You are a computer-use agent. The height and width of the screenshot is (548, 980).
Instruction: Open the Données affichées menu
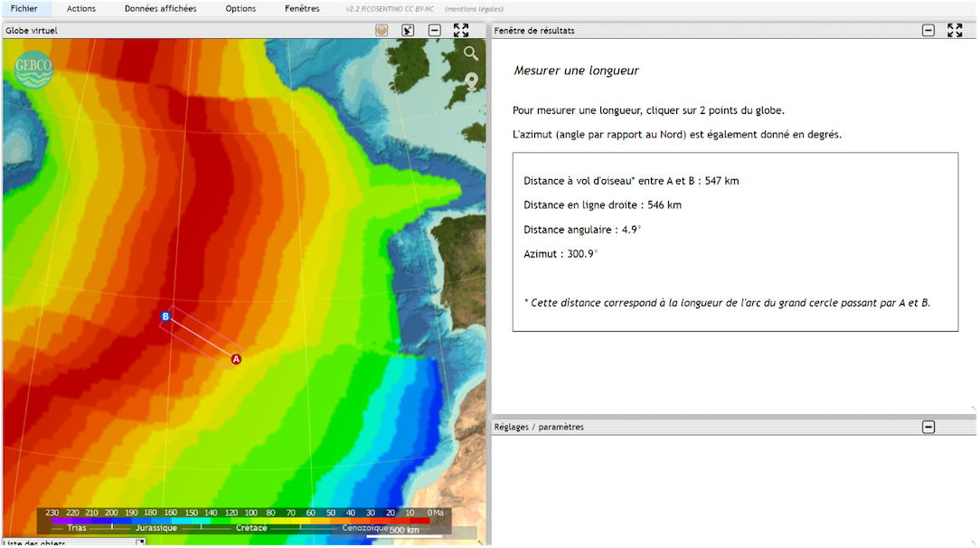click(x=160, y=8)
